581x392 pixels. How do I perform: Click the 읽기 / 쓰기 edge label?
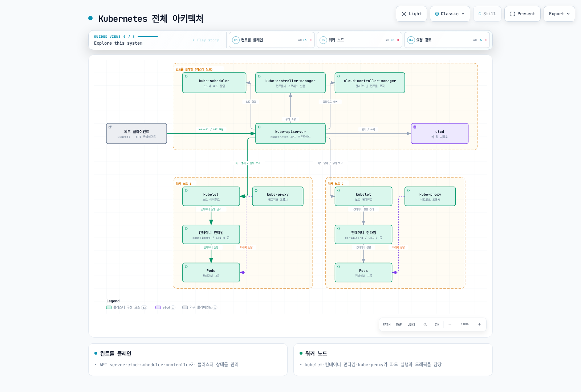[368, 130]
